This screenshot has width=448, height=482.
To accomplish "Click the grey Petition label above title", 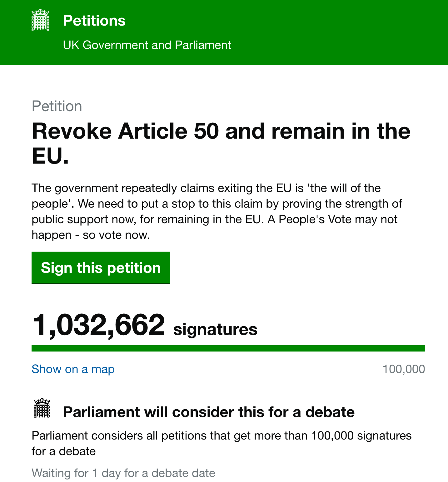I will (x=57, y=106).
